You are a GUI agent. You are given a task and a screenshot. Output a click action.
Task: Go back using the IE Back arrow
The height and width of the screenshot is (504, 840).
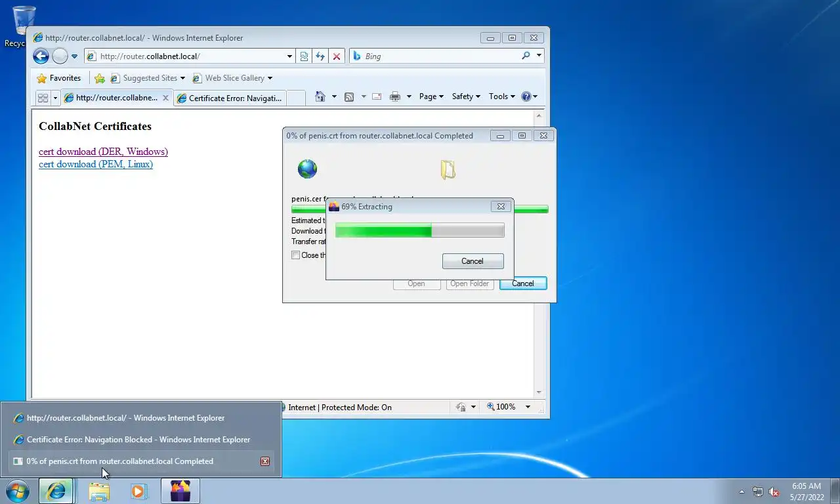41,56
